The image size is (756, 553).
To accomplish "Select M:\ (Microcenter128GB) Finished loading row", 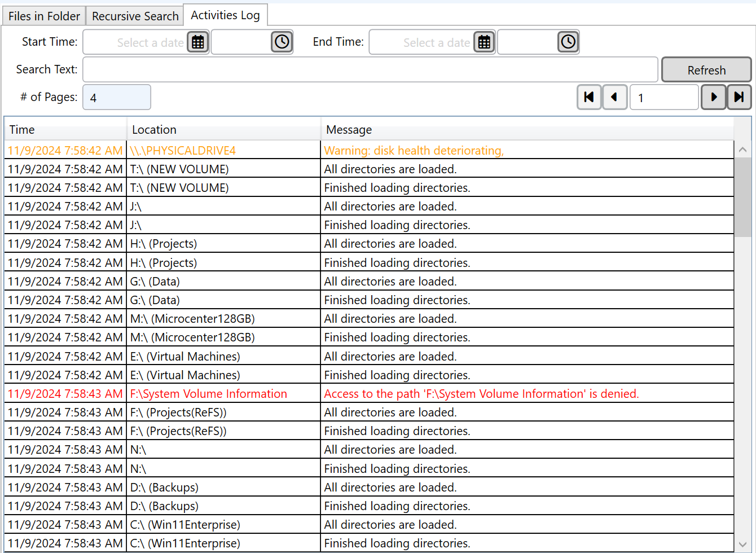I will pyautogui.click(x=369, y=337).
